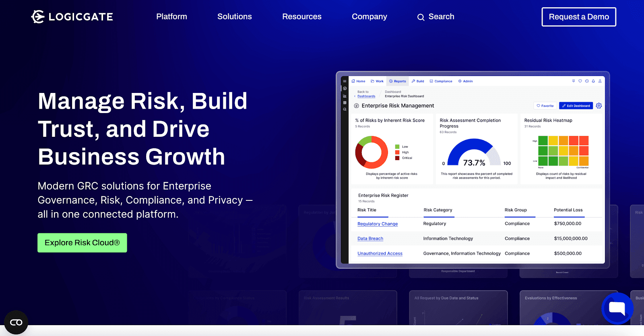
Task: Click the pin icon in dashboard header
Action: [574, 81]
